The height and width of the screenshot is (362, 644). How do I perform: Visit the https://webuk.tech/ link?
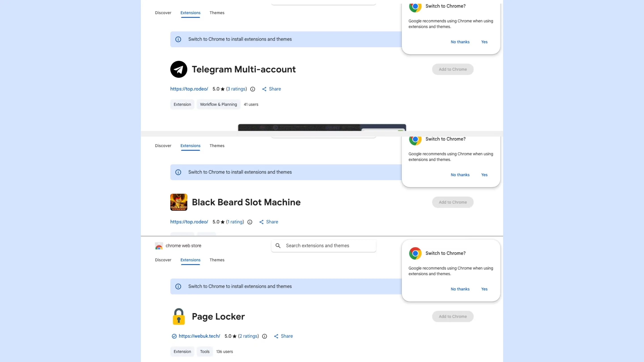pyautogui.click(x=199, y=336)
